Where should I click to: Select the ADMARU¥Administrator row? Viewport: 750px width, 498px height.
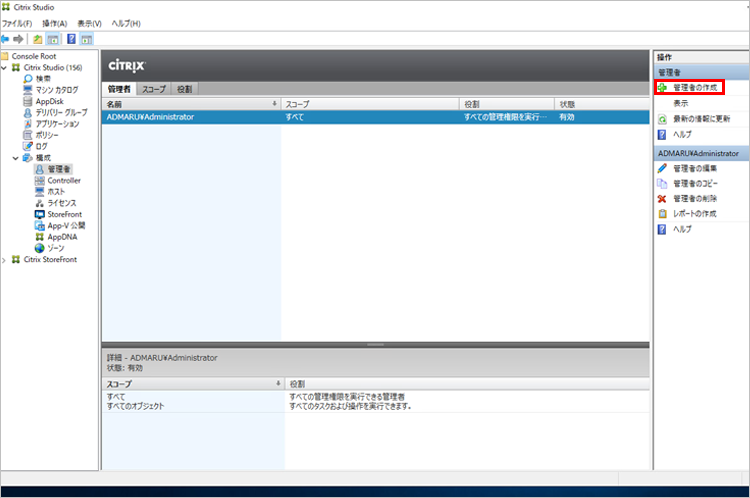[x=375, y=117]
